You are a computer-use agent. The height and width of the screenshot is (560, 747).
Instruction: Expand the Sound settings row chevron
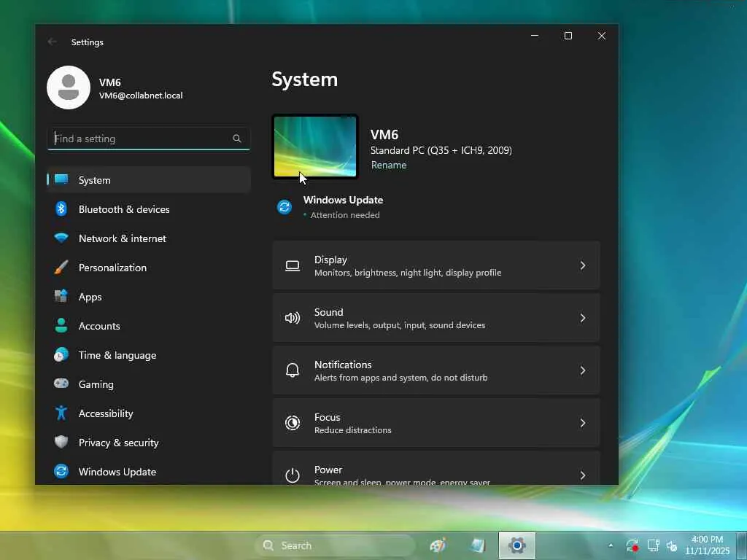(x=582, y=318)
